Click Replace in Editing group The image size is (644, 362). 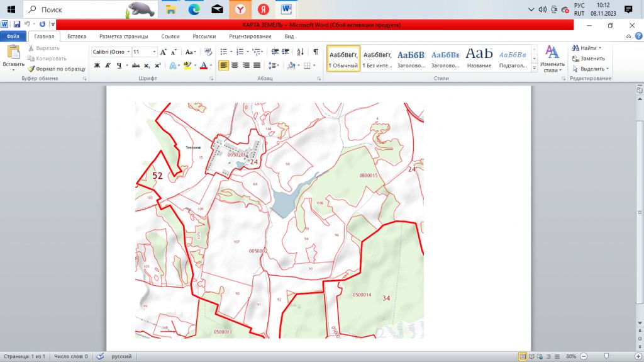click(590, 59)
